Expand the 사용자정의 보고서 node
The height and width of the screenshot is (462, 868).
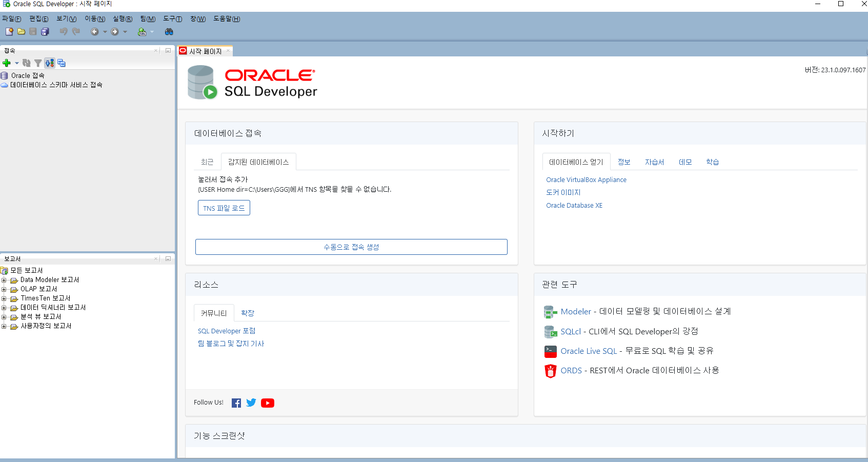coord(4,326)
